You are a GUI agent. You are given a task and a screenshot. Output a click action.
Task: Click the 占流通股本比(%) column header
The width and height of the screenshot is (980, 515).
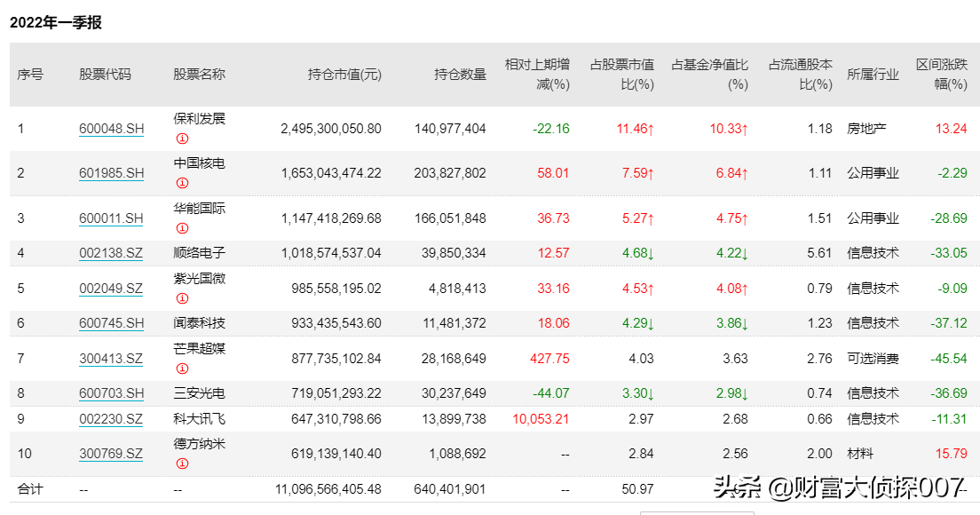pos(801,75)
